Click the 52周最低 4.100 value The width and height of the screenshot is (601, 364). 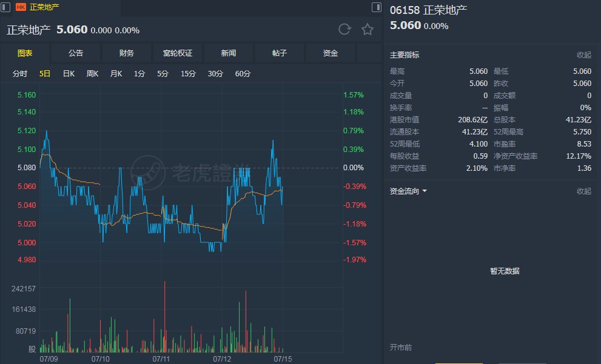click(478, 144)
